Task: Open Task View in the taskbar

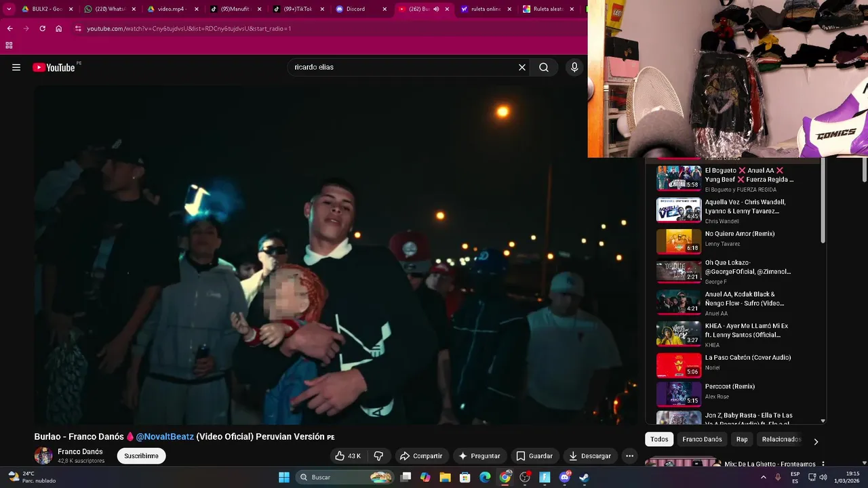Action: point(406,477)
